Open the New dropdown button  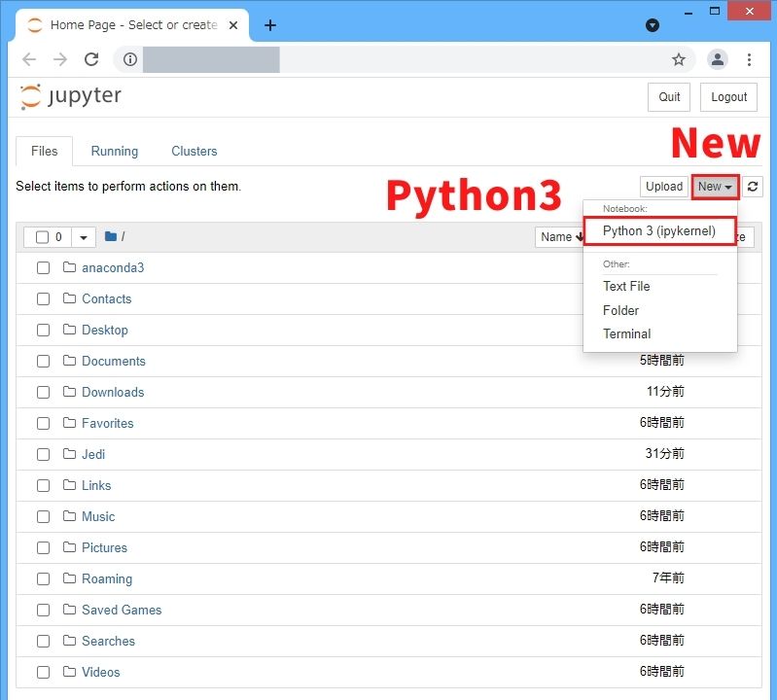[715, 187]
